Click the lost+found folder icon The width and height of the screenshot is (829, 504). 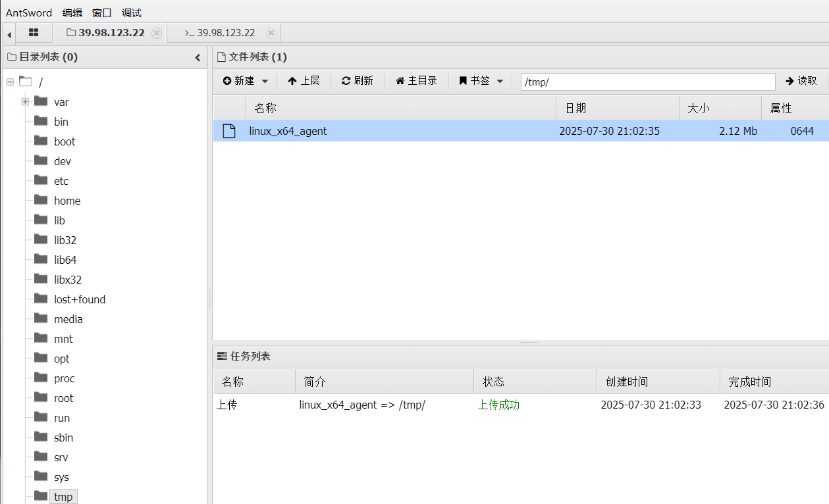pyautogui.click(x=41, y=299)
